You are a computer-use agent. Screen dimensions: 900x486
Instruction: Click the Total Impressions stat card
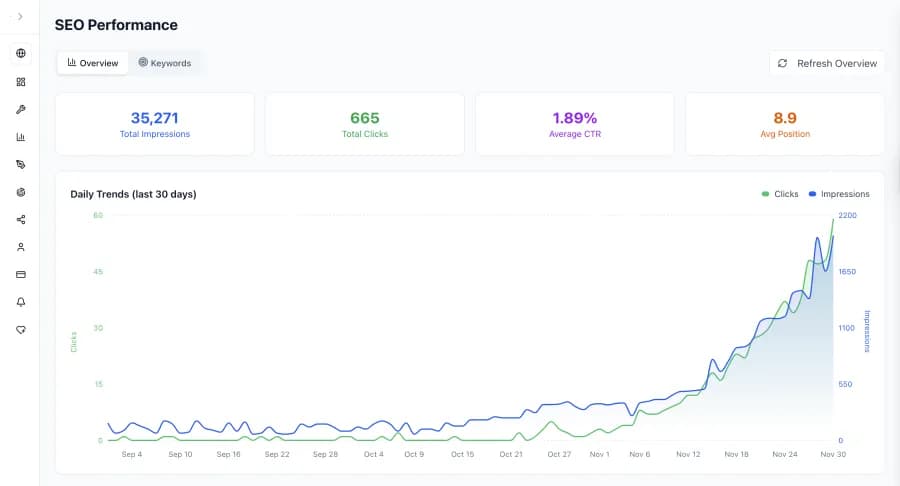[154, 125]
